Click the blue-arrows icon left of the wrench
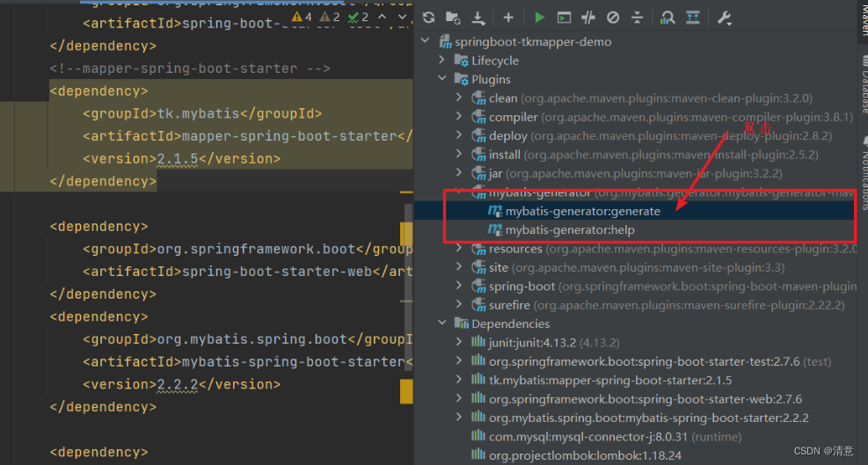The width and height of the screenshot is (868, 465). (x=692, y=18)
